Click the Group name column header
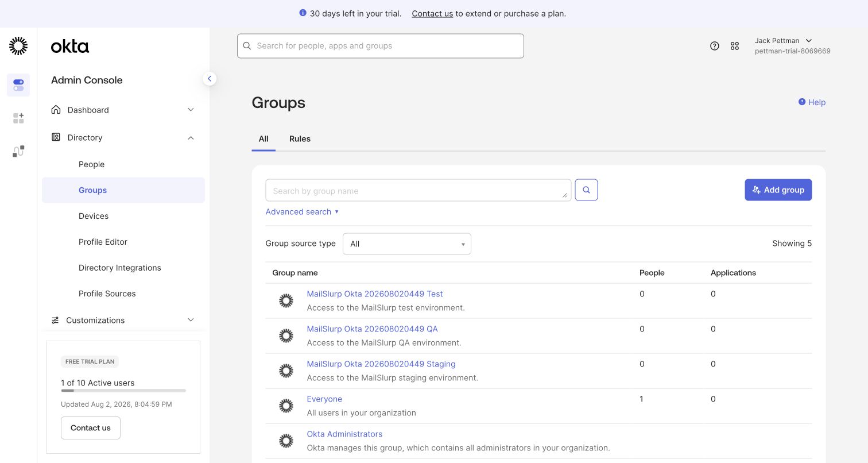This screenshot has width=868, height=463. point(295,273)
